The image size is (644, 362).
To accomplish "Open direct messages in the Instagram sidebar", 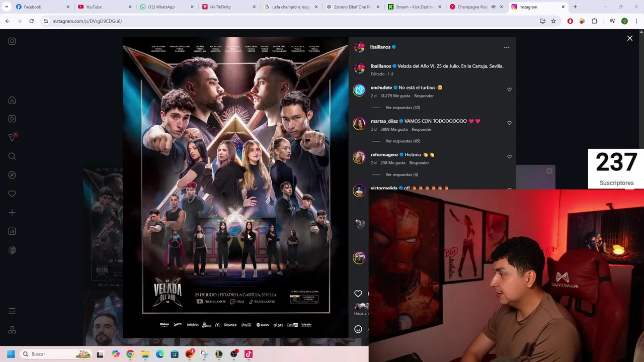I will (12, 137).
